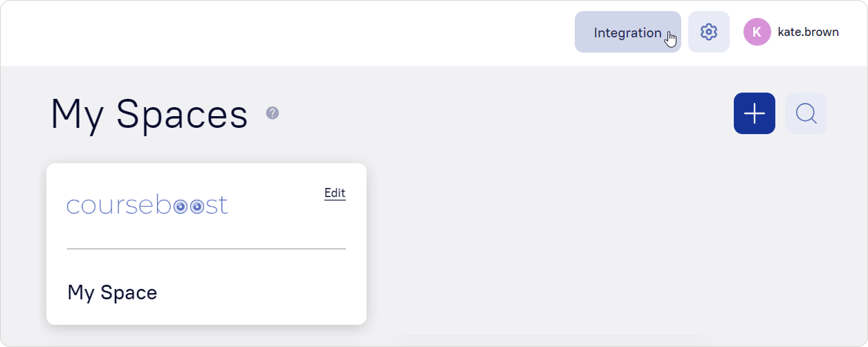
Task: Click the letter K inside avatar
Action: (757, 32)
